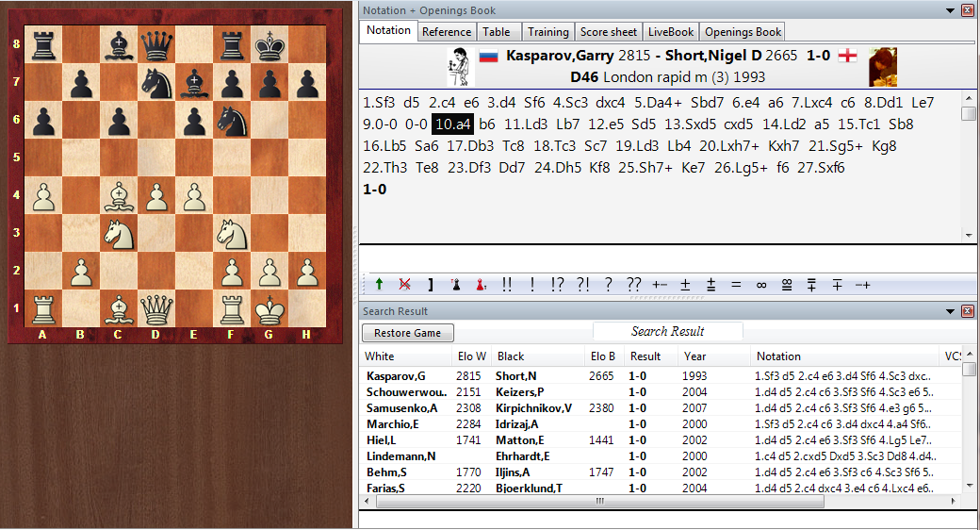Viewport: 980px width, 530px height.
Task: Click the search results scroll down arrow
Action: pyautogui.click(x=969, y=485)
